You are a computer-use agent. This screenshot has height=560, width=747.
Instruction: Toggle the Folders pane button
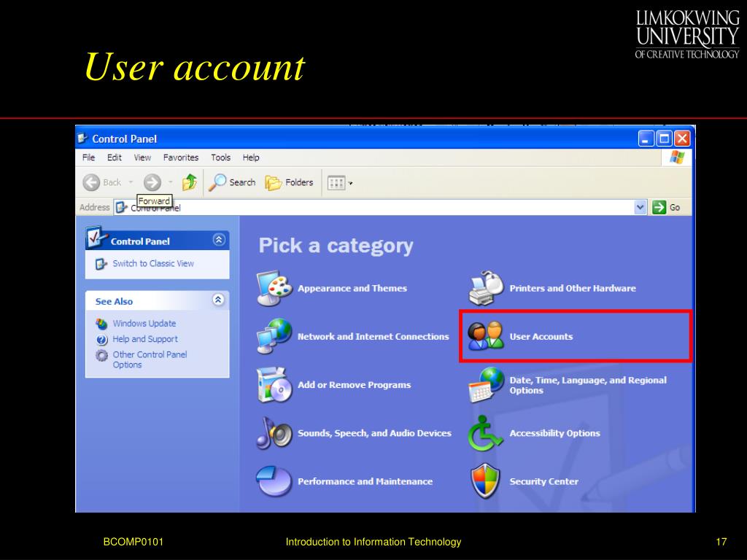coord(289,182)
